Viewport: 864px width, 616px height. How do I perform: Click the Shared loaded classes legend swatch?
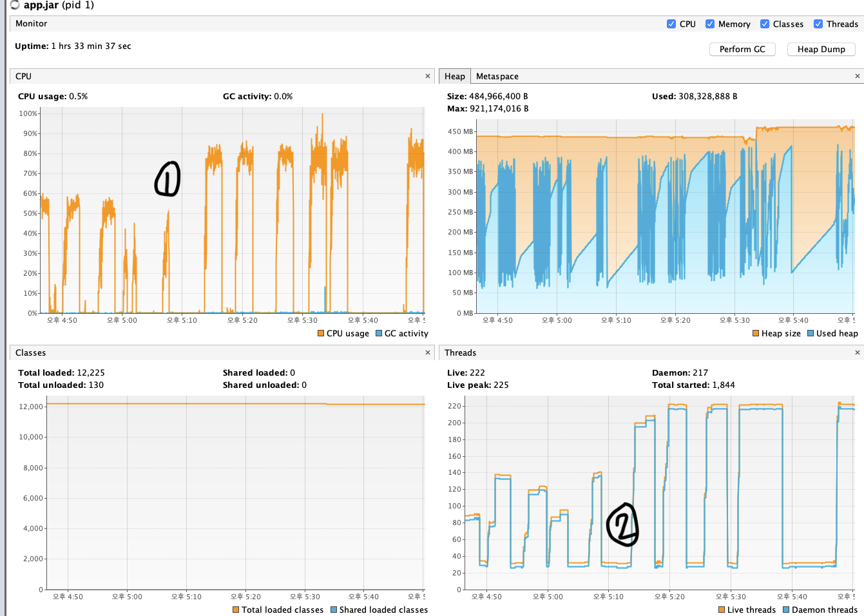click(334, 610)
